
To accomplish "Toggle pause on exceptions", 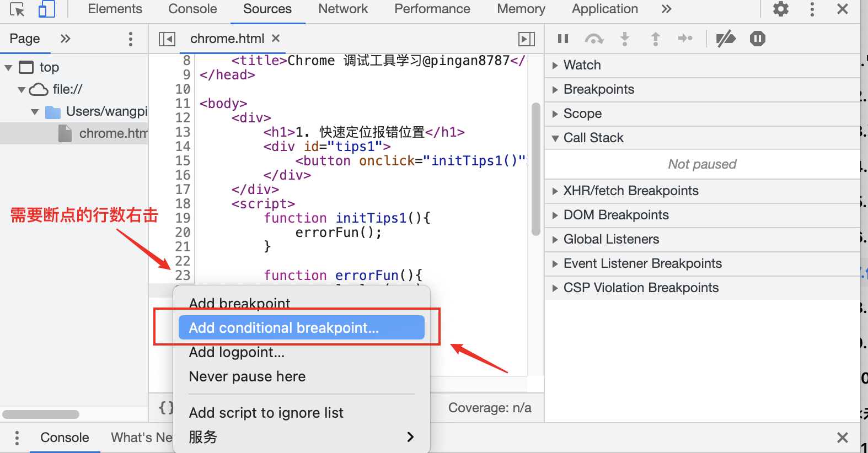I will (757, 39).
